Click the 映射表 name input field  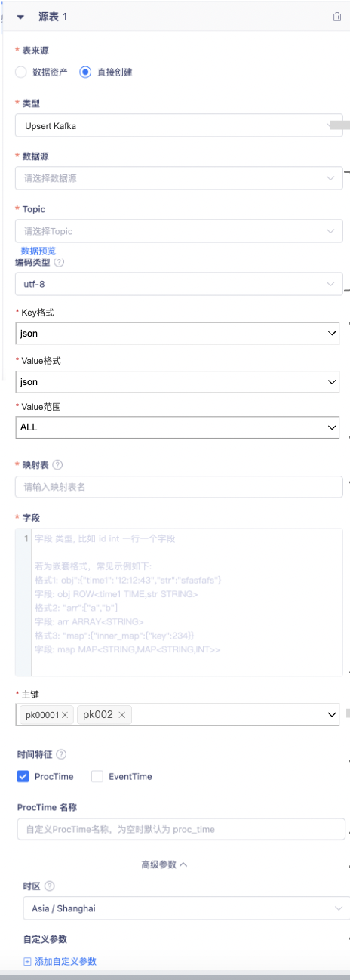tap(179, 487)
